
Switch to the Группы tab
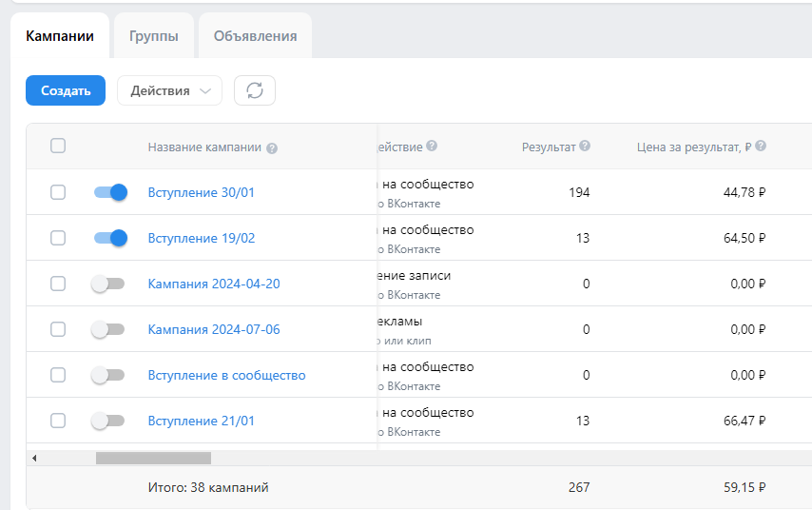154,36
